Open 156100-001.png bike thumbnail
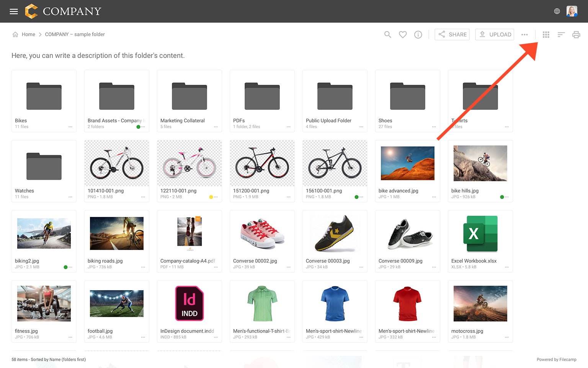 point(335,163)
